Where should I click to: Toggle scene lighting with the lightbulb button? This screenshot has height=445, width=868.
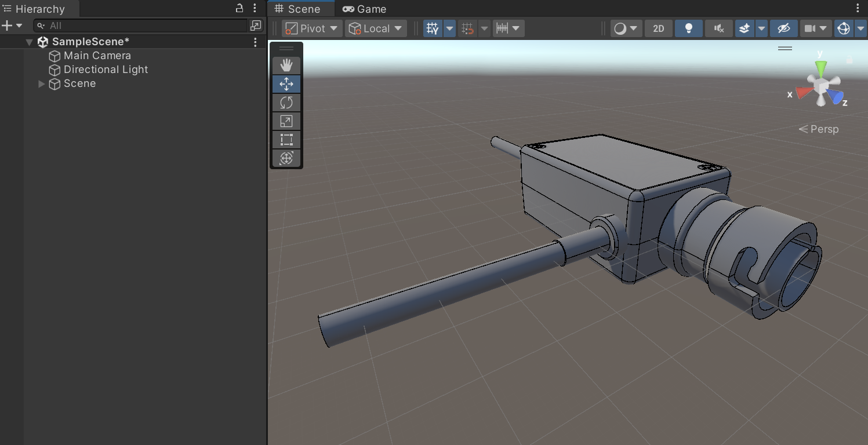[689, 28]
